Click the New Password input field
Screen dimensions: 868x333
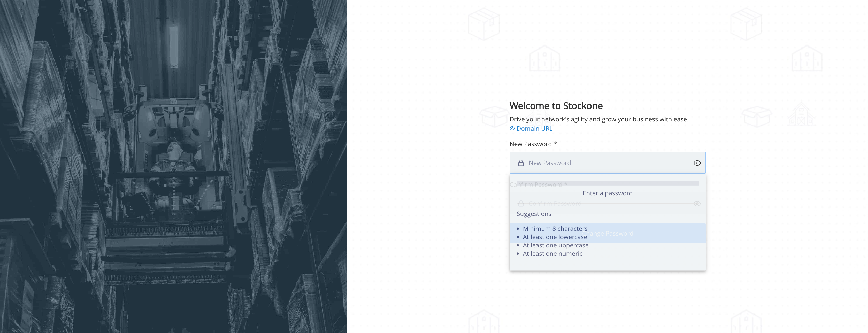[x=607, y=163]
